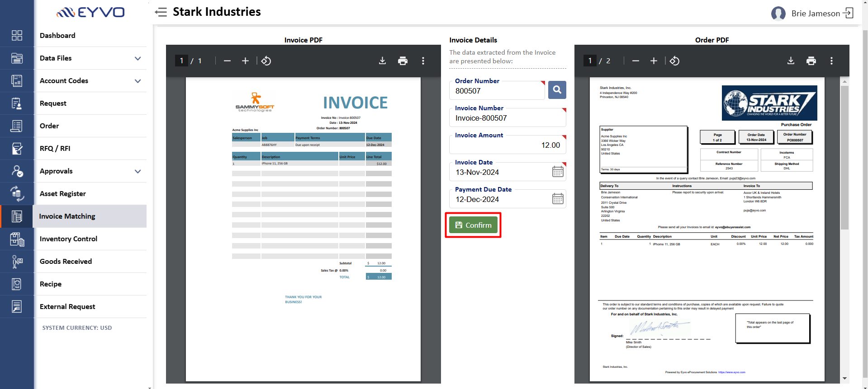The height and width of the screenshot is (389, 868).
Task: Click the Invoice Amount field
Action: tap(508, 145)
